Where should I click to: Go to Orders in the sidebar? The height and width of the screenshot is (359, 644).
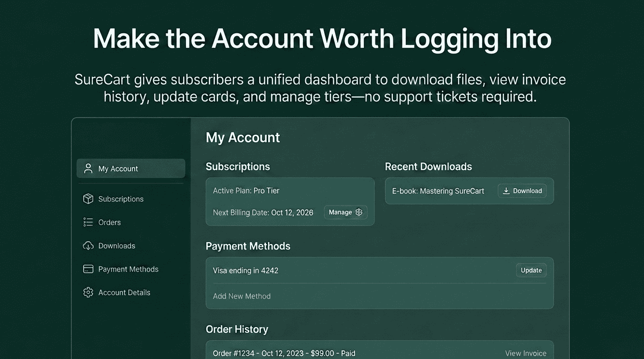102,222
